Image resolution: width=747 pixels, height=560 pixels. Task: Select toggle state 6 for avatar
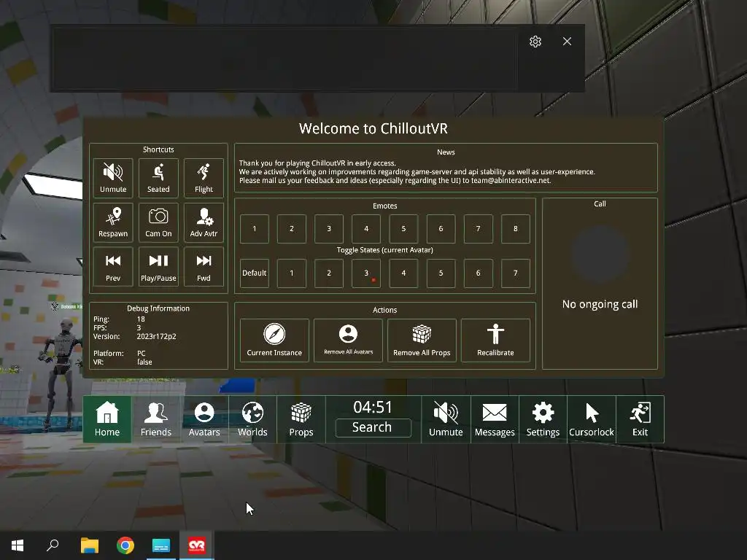click(x=478, y=273)
